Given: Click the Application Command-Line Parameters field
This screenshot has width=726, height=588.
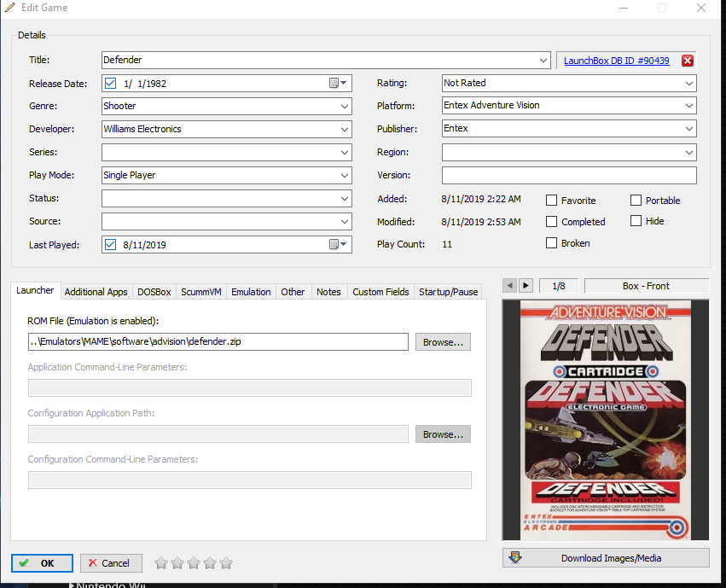Looking at the screenshot, I should 250,387.
